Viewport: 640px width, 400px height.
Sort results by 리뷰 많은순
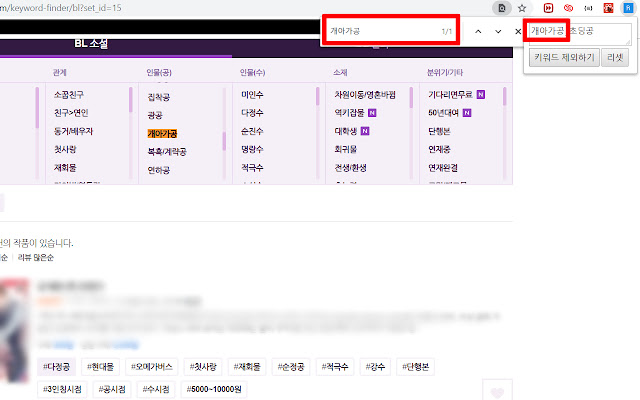pos(36,258)
